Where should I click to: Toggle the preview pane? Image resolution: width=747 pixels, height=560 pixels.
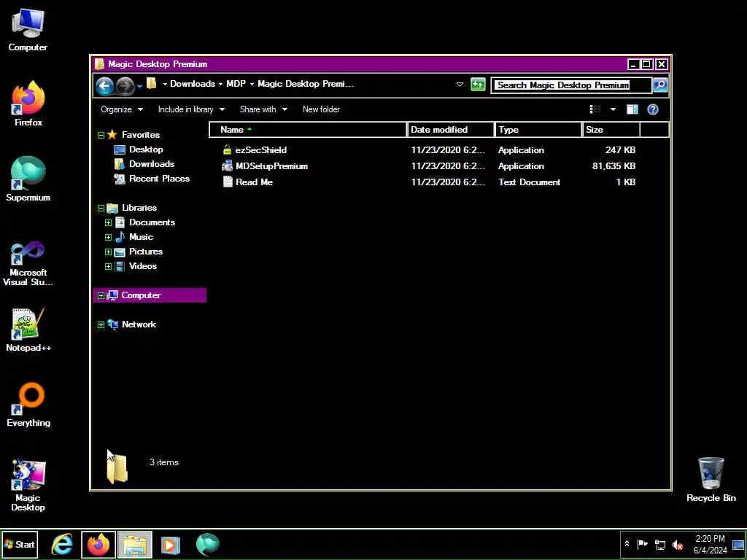click(x=632, y=109)
